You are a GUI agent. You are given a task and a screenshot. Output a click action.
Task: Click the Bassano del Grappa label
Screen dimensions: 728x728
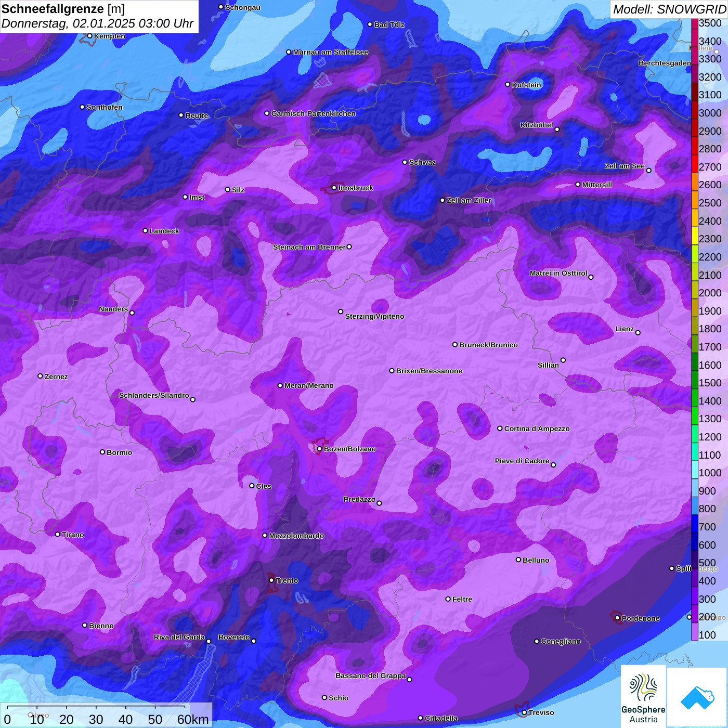point(371,675)
